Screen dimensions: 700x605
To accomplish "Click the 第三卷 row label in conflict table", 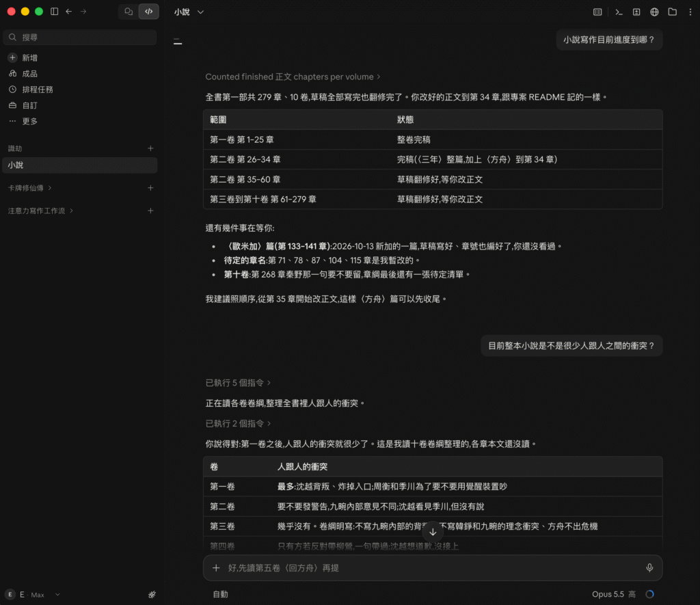I will point(223,526).
